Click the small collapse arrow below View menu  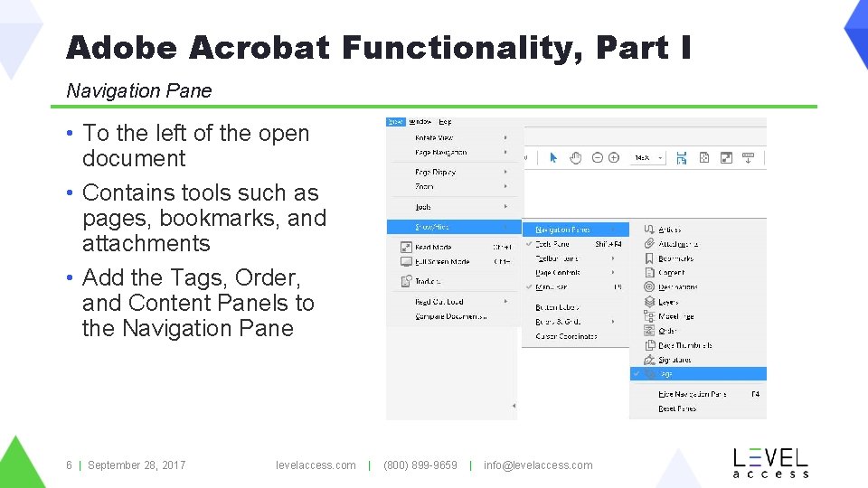pyautogui.click(x=514, y=406)
